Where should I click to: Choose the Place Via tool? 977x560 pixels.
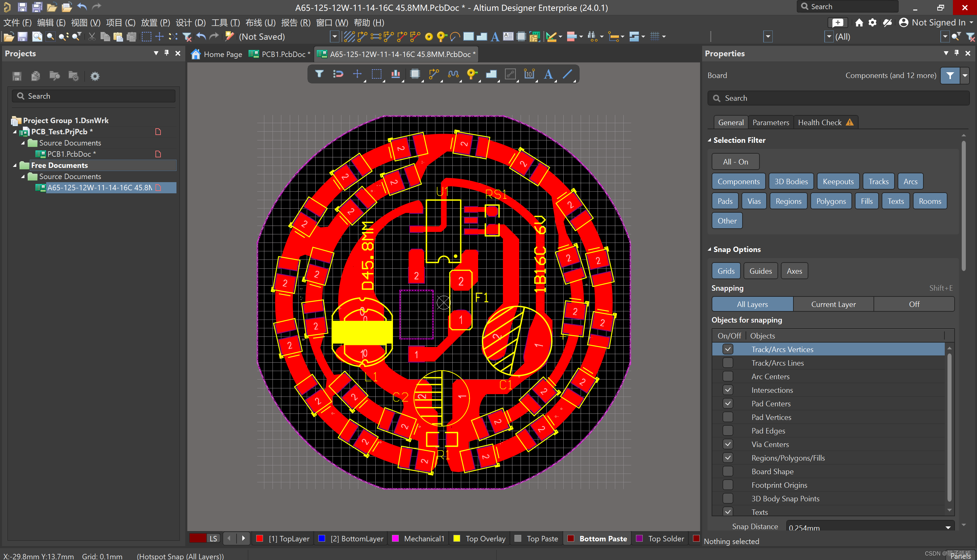click(472, 74)
